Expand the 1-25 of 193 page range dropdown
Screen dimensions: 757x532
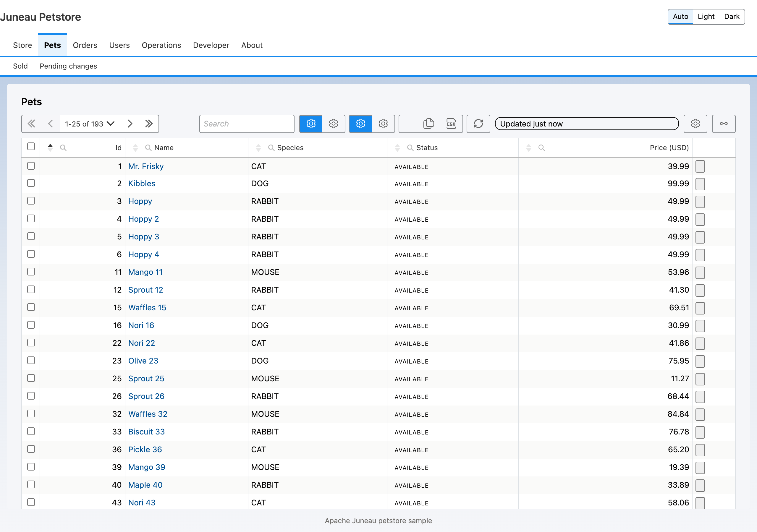point(90,124)
